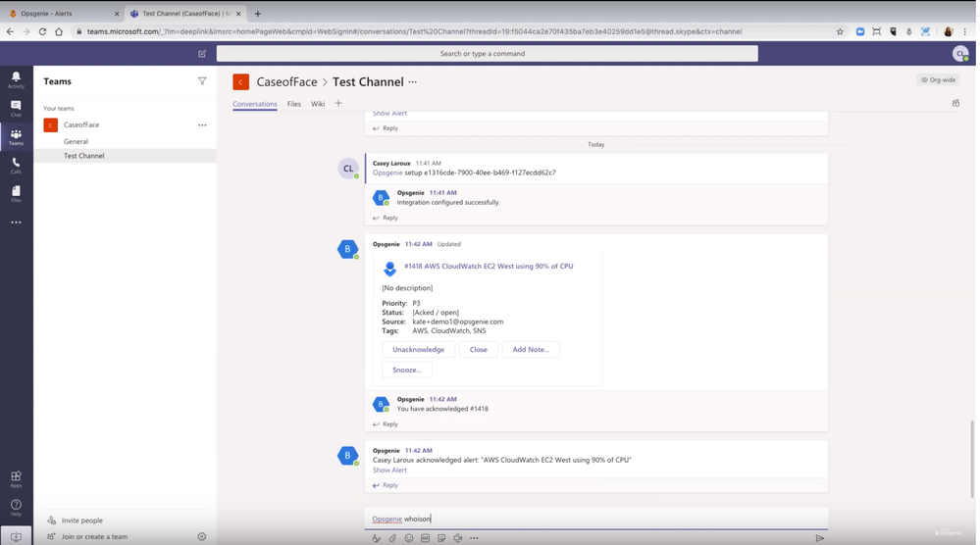The height and width of the screenshot is (545, 980).
Task: Open the browser home page
Action: [x=59, y=31]
